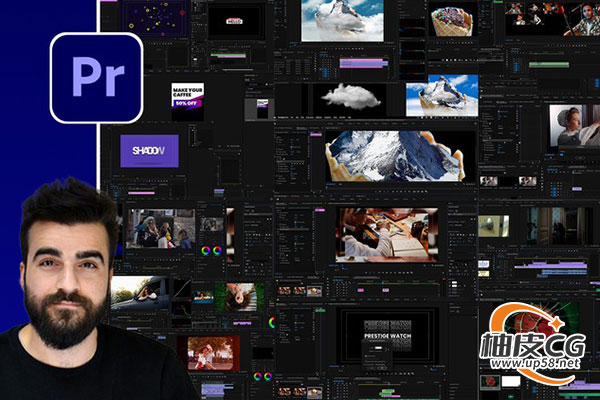The image size is (600, 400).
Task: Select the girl lying on grass clip
Action: click(240, 297)
